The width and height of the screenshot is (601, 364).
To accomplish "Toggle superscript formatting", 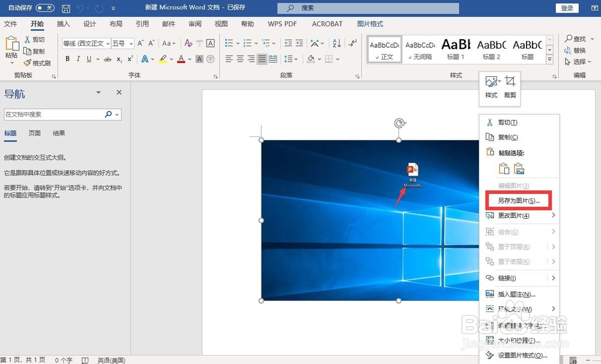I will coord(130,59).
